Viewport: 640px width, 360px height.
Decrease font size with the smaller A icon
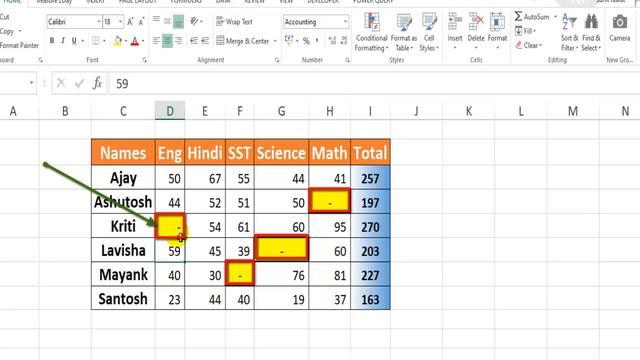click(141, 22)
